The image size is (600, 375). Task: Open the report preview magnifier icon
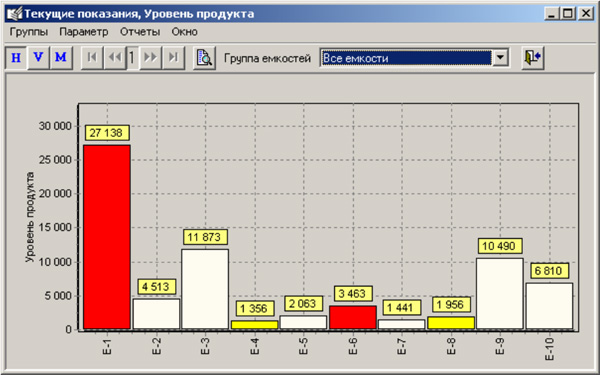(x=204, y=58)
